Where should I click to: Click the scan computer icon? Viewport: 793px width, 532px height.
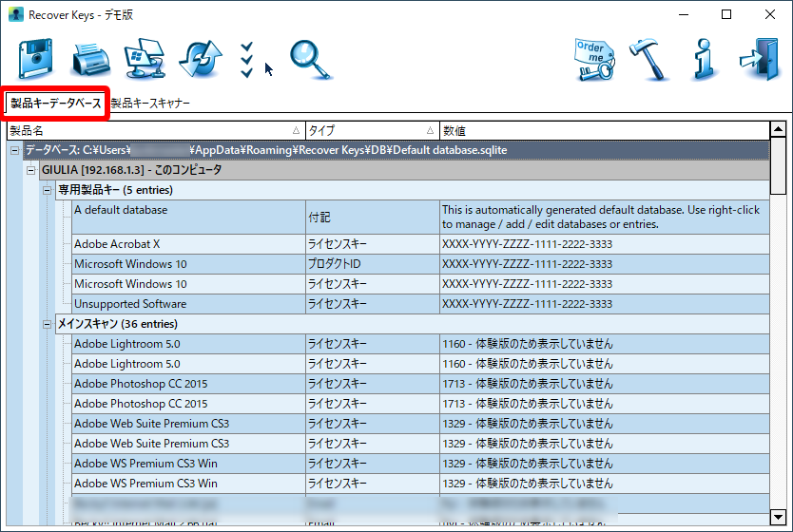pyautogui.click(x=145, y=59)
